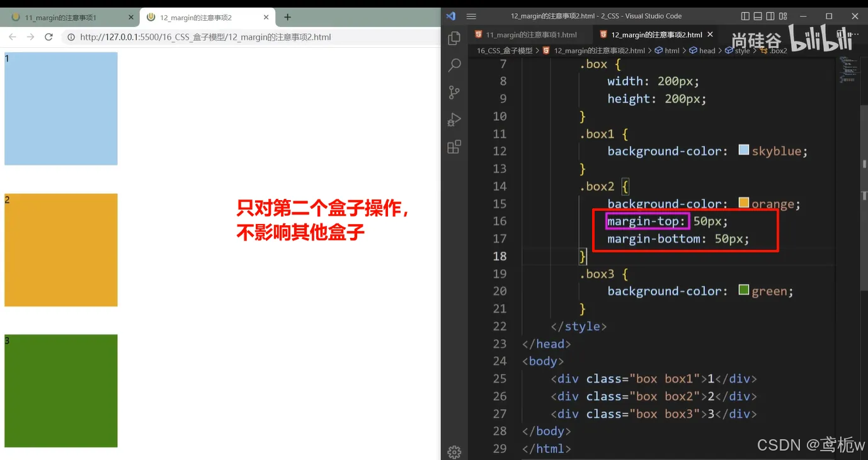Open the Explorer view in VS Code

454,38
